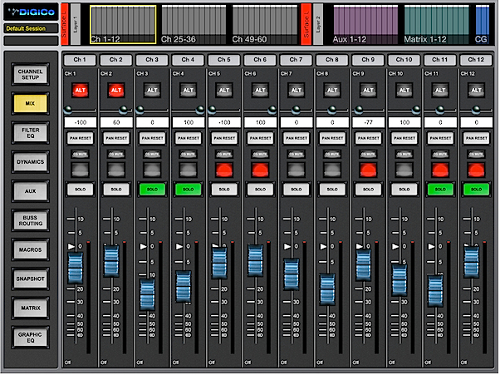
Task: Open the Channel Setup page
Action: pyautogui.click(x=30, y=74)
